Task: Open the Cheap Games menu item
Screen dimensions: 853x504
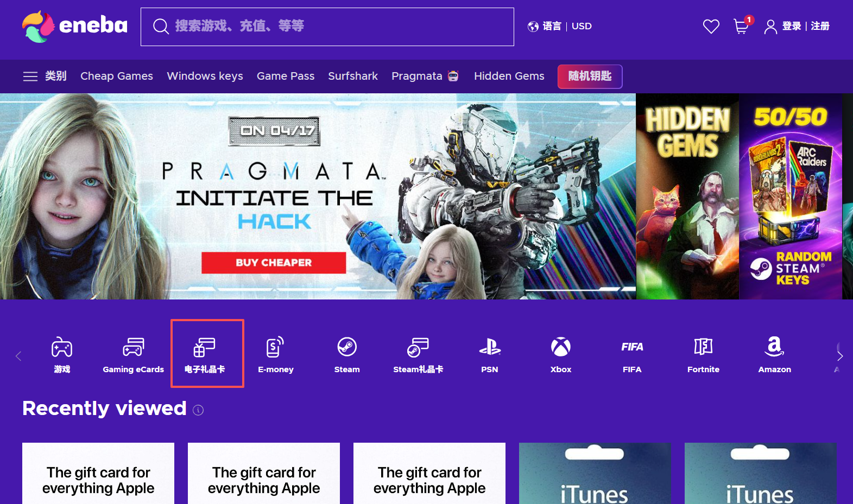Action: [x=117, y=76]
